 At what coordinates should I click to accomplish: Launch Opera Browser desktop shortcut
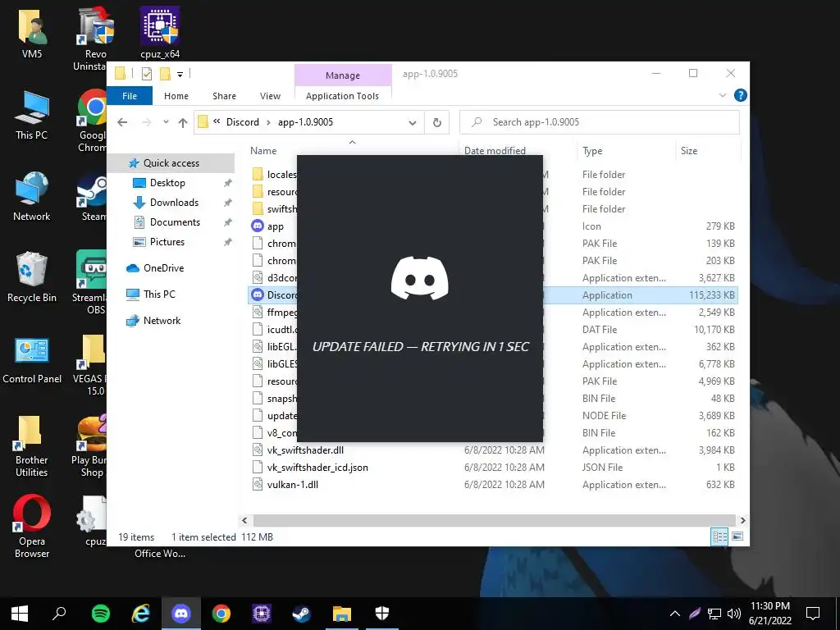pyautogui.click(x=32, y=526)
